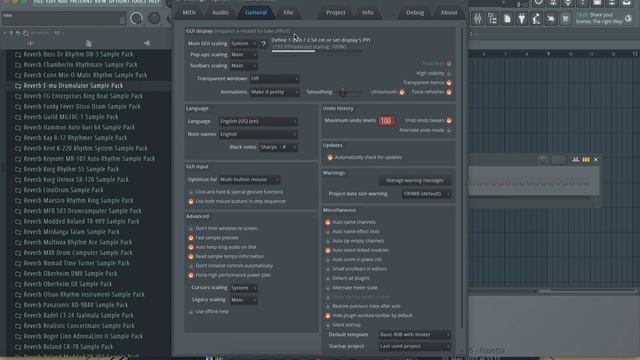Click the main volume knob left of settings
Image resolution: width=640 pixels, height=360 pixels.
[x=136, y=18]
